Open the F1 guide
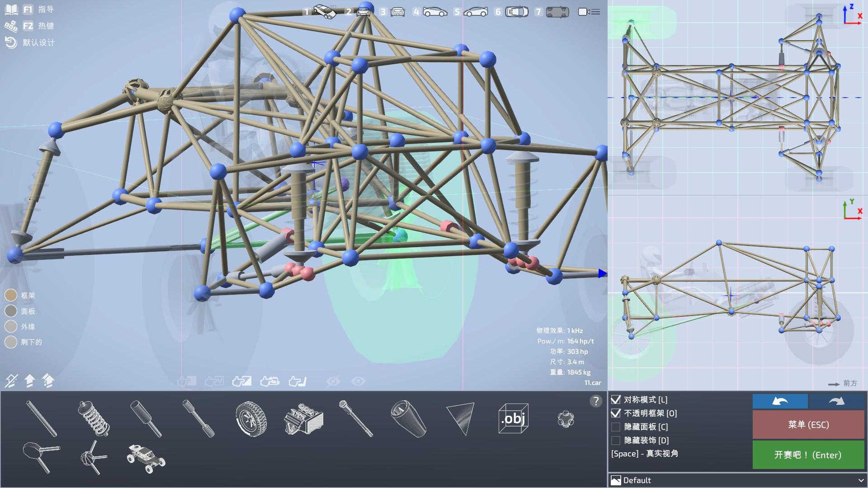The image size is (868, 488). (29, 9)
